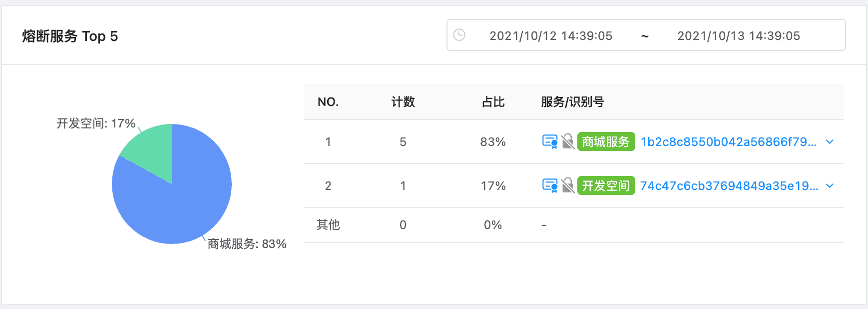This screenshot has width=868, height=309.
Task: Click certificate icon in 开发空间 row
Action: (550, 185)
